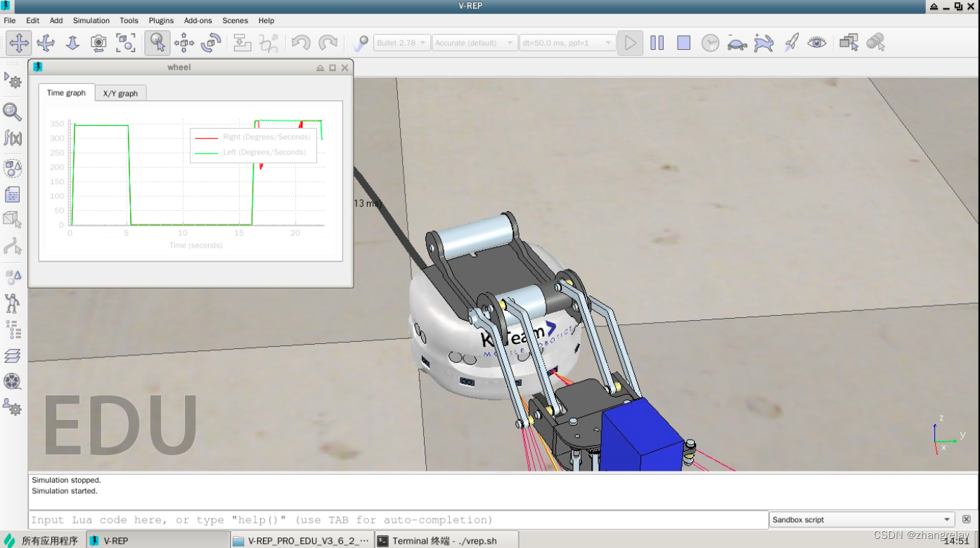Toggle threaded rendering with the rocket icon
Viewport: 980px width, 548px height.
(x=791, y=43)
